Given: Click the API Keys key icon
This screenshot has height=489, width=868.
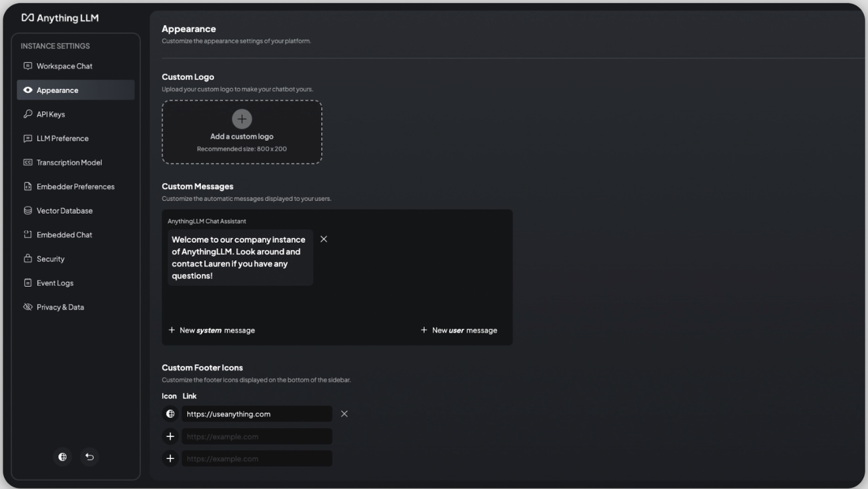Looking at the screenshot, I should pos(28,114).
